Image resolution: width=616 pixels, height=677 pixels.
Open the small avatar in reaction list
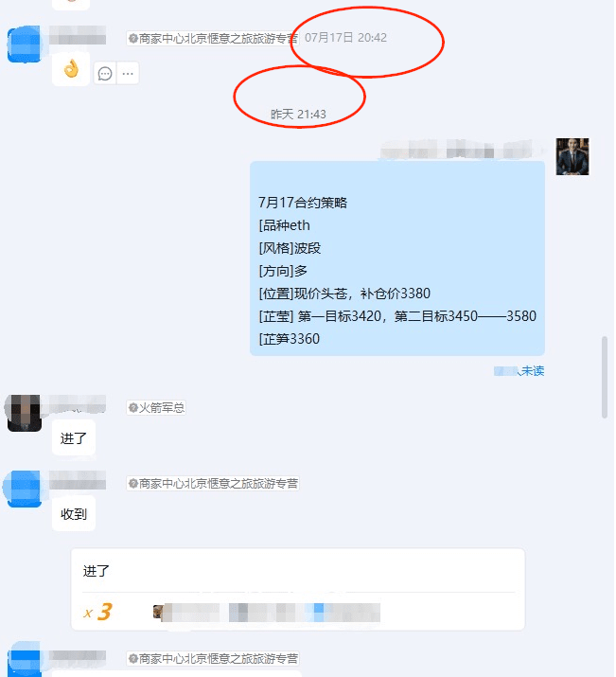coord(158,612)
